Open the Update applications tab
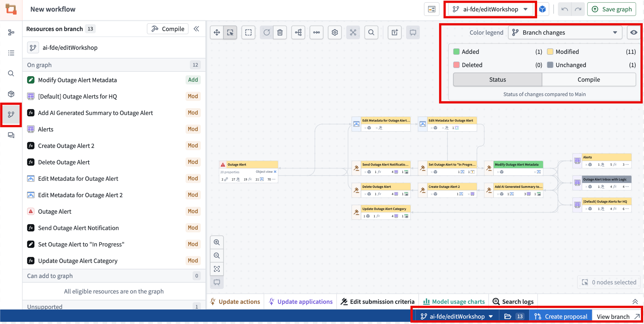Screen dimensions: 644x324 [301, 302]
